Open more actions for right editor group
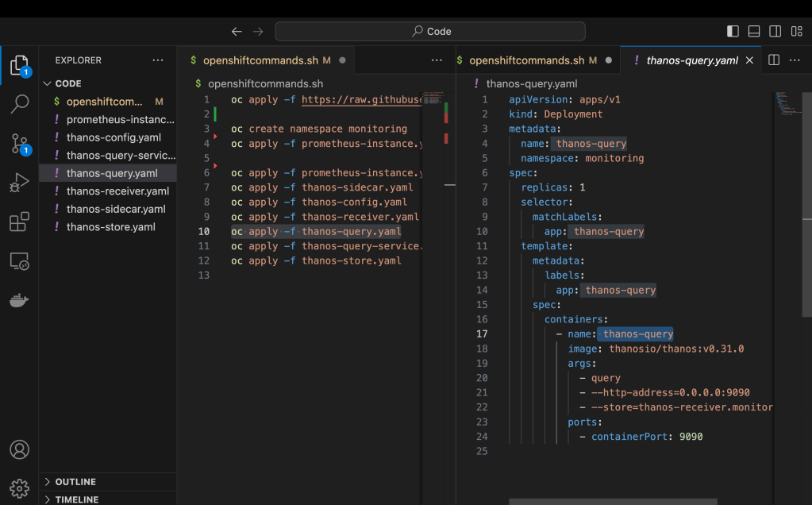812x505 pixels. click(x=795, y=60)
